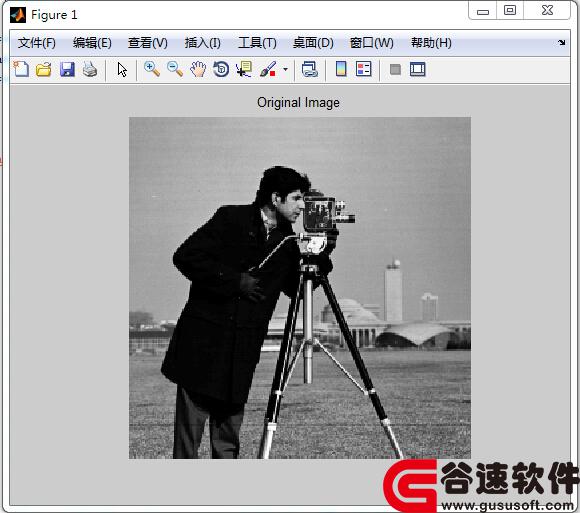580x513 pixels.
Task: Toggle Insert Legend
Action: (364, 69)
